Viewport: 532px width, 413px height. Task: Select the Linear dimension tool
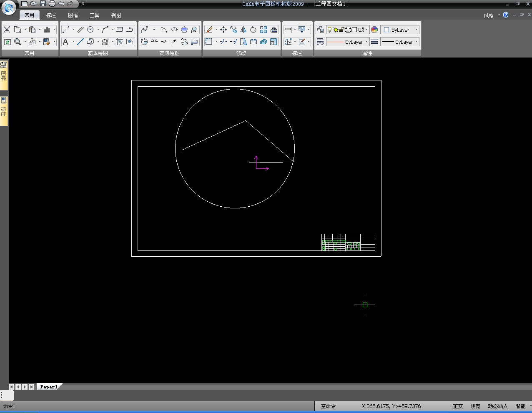click(x=288, y=30)
